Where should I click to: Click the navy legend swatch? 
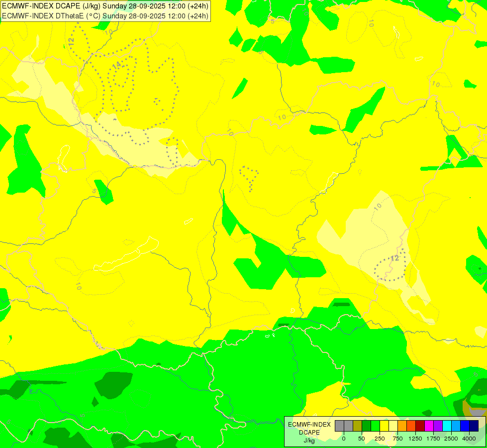point(474,426)
